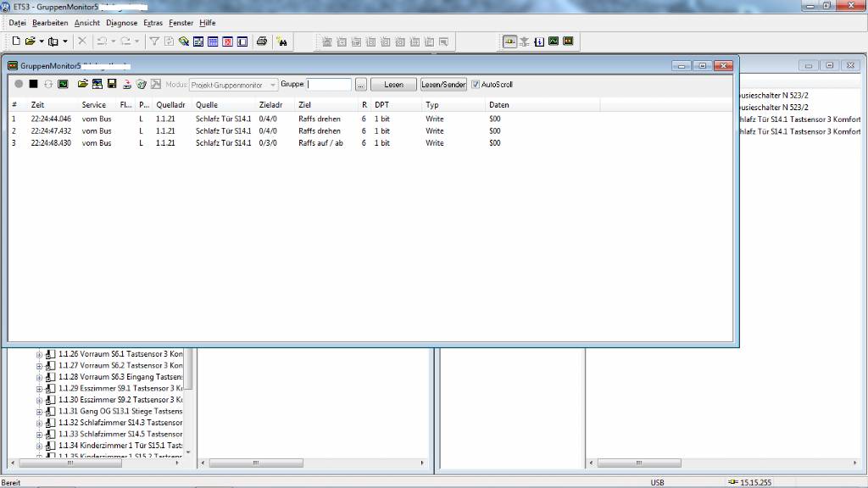Click the device tree vertical scrollbar thumb
This screenshot has height=488, width=868.
(188, 369)
